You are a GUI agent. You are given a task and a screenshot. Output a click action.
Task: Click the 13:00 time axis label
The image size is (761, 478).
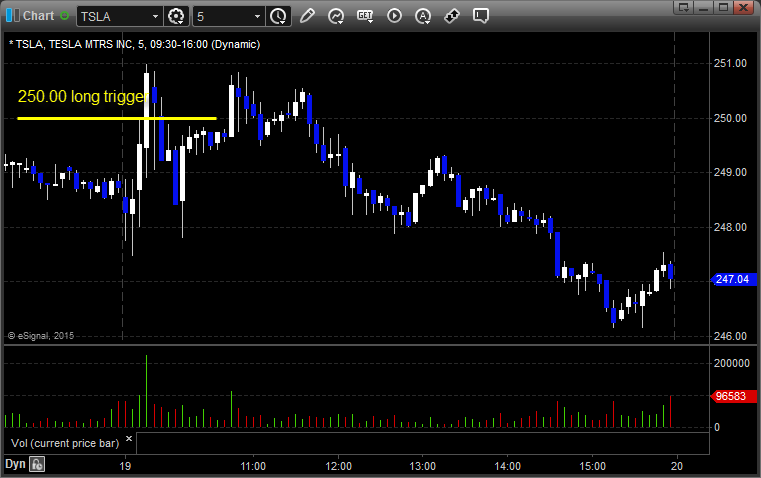[423, 466]
